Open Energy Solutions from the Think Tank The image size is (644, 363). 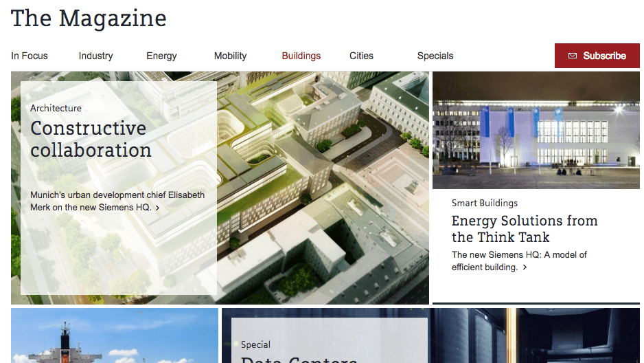525,229
